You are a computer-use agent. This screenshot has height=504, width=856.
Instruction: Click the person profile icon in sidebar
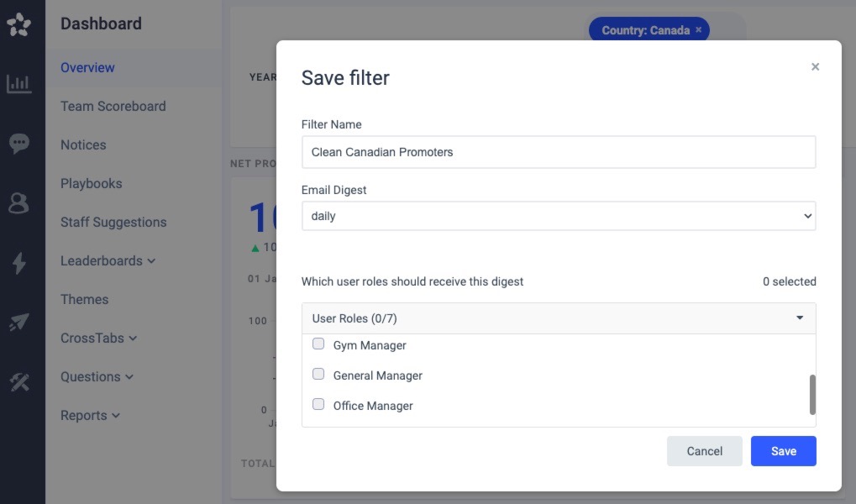click(x=18, y=203)
